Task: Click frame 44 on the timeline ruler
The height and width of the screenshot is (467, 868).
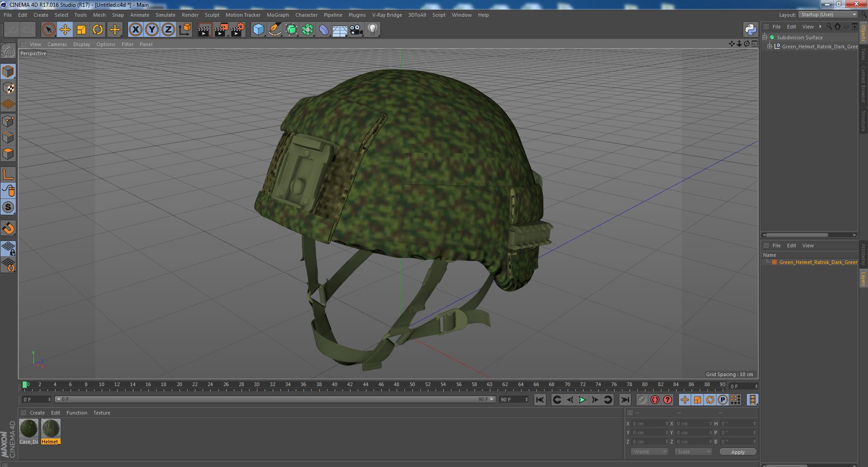Action: point(365,385)
